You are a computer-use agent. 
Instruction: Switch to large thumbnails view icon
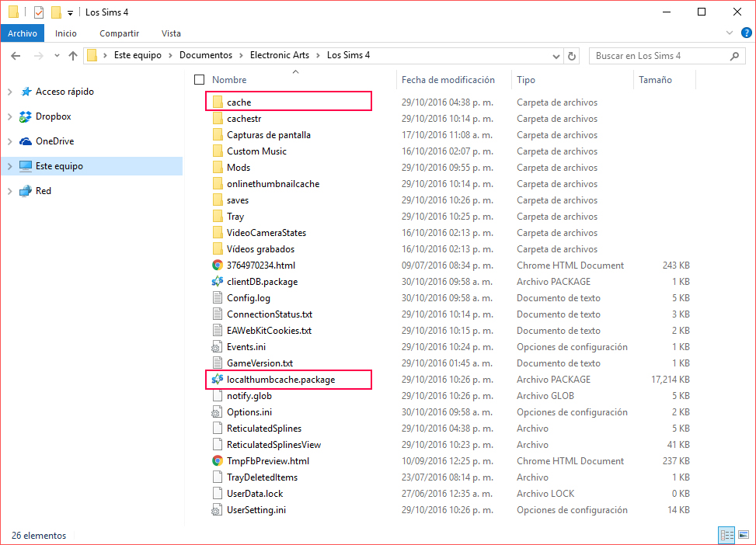pyautogui.click(x=744, y=535)
